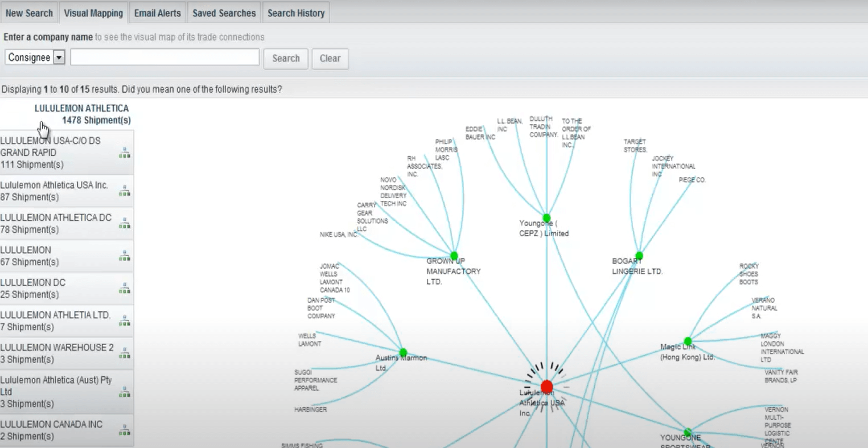Click the ROCKY SHOES BOOTS label
Viewport: 868px width, 448px height.
click(749, 274)
